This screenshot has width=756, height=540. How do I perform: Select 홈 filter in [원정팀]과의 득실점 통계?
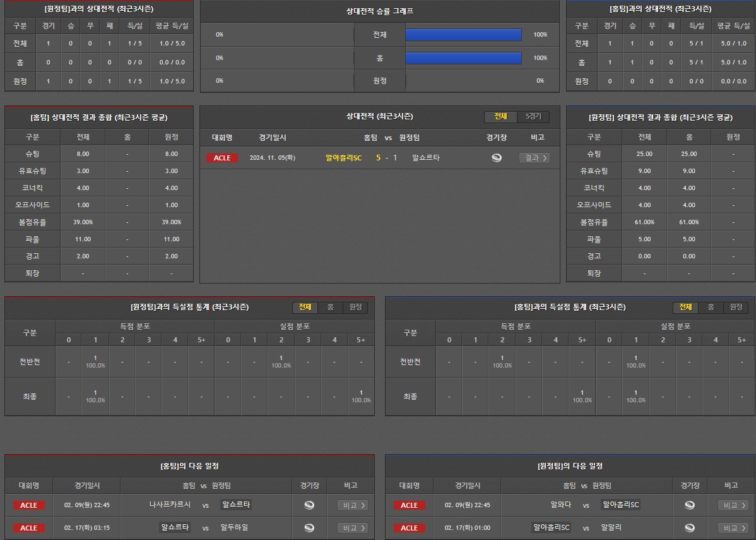pos(330,308)
